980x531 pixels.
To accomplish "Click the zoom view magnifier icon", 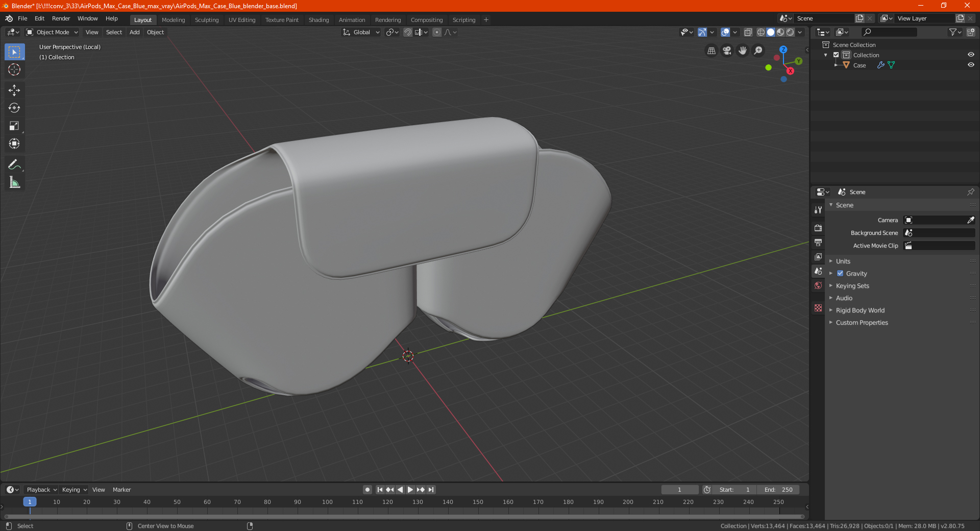I will point(758,51).
